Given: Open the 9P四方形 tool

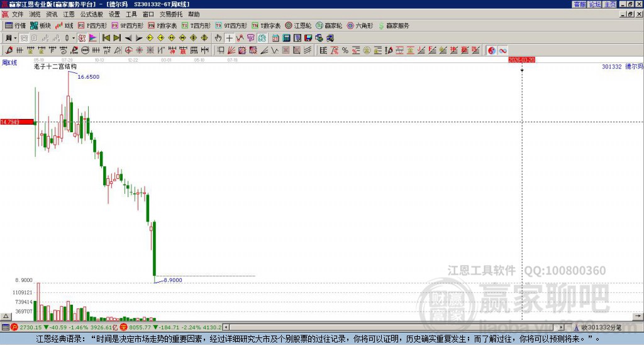Looking at the screenshot, I should coord(127,25).
